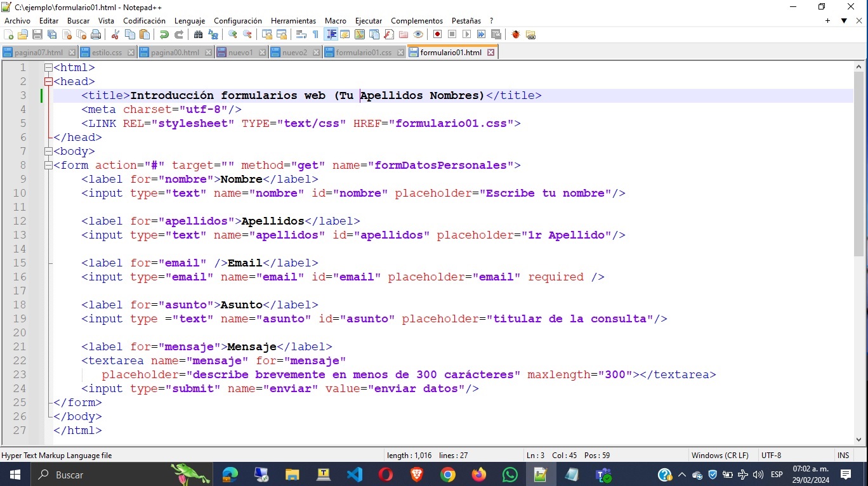This screenshot has width=868, height=486.
Task: Click the vertical scrollbar thumb
Action: point(859,165)
